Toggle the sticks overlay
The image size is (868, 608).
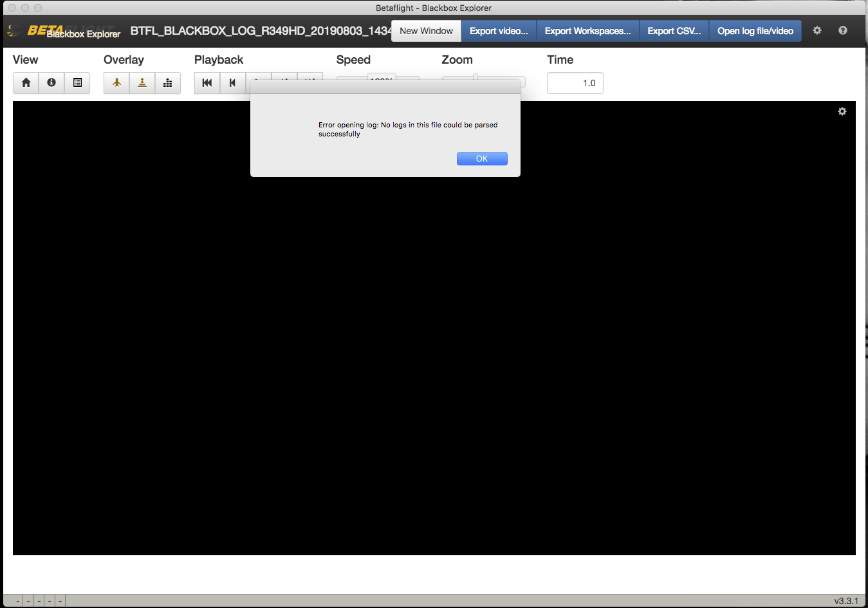point(142,82)
